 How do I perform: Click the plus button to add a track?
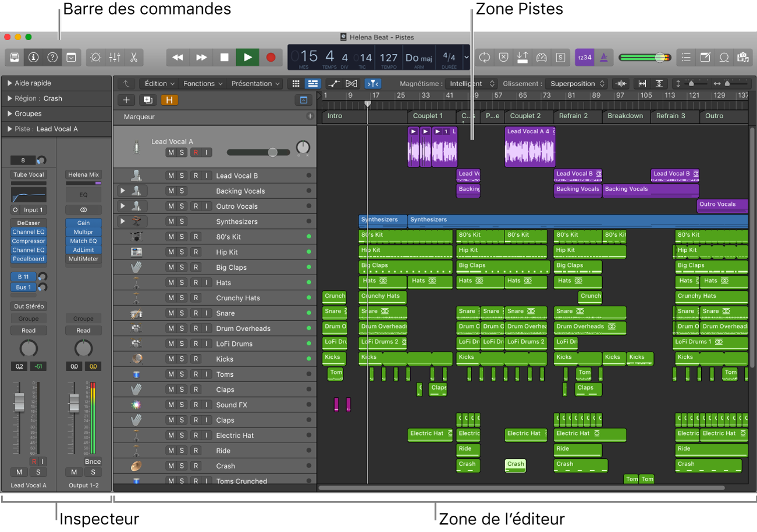click(x=126, y=100)
